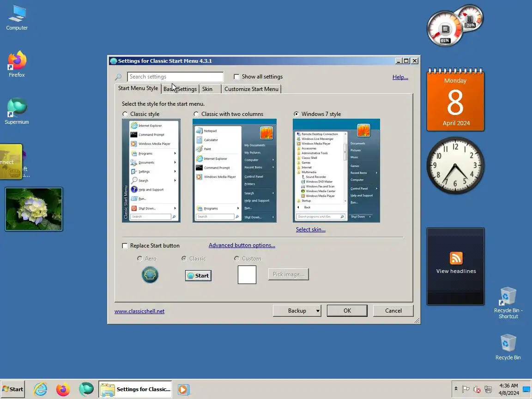The image size is (532, 399).
Task: Open the Firefox desktop shortcut
Action: 17,65
